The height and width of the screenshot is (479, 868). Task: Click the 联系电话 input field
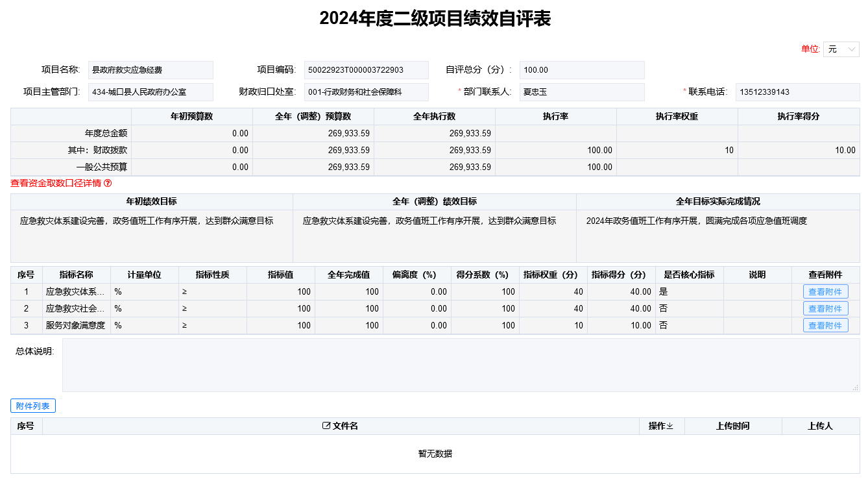797,92
